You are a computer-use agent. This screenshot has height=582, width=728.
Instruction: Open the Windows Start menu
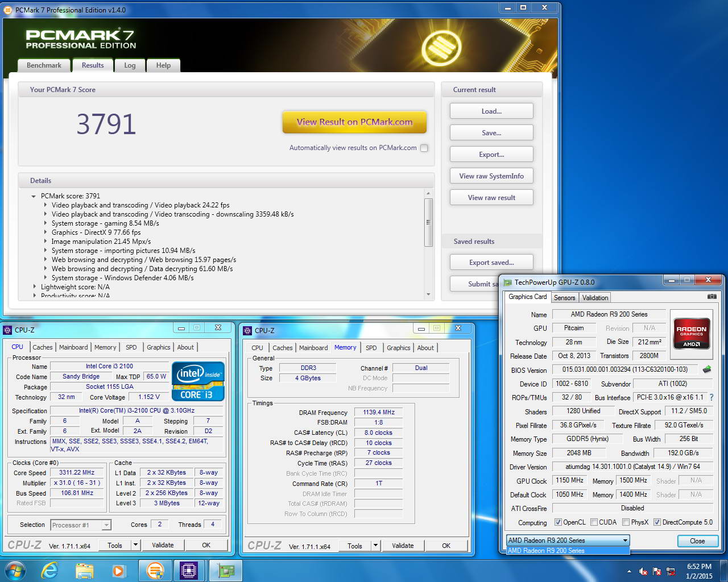(x=15, y=570)
